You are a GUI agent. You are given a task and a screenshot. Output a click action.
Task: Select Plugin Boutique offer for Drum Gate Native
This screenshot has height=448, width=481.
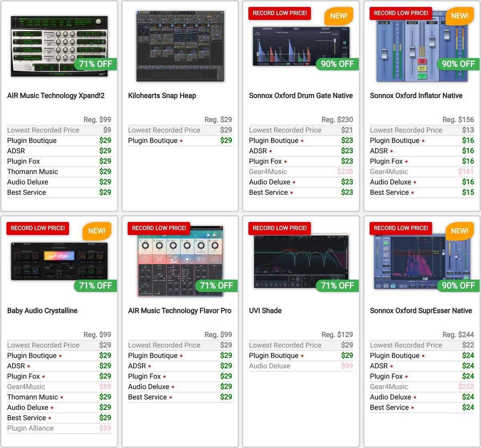(301, 141)
